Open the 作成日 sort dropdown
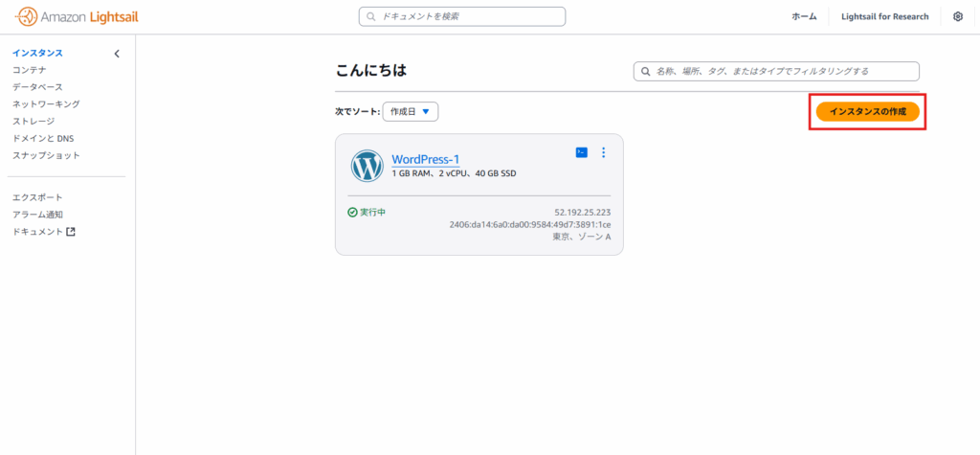The height and width of the screenshot is (455, 980). (x=410, y=111)
